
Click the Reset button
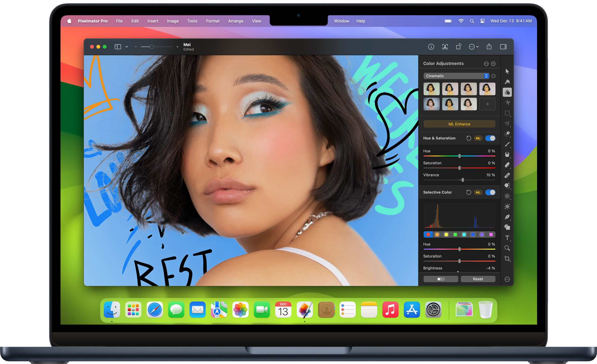(478, 279)
